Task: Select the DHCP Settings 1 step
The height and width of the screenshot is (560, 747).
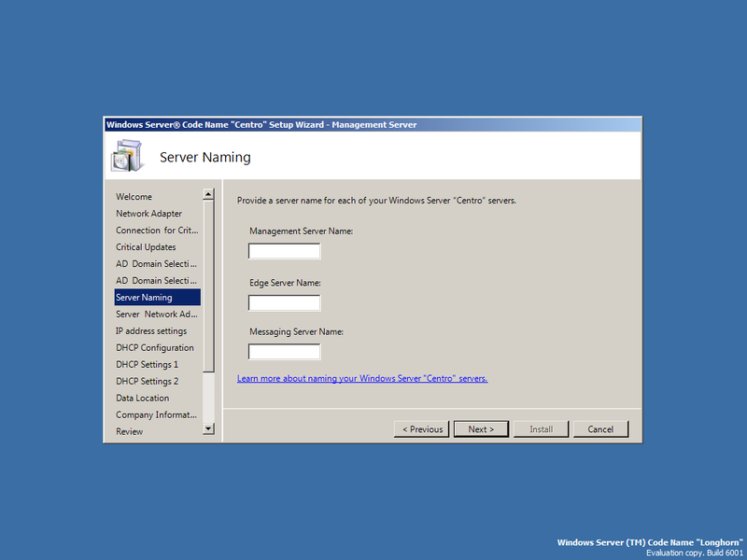Action: [x=150, y=364]
